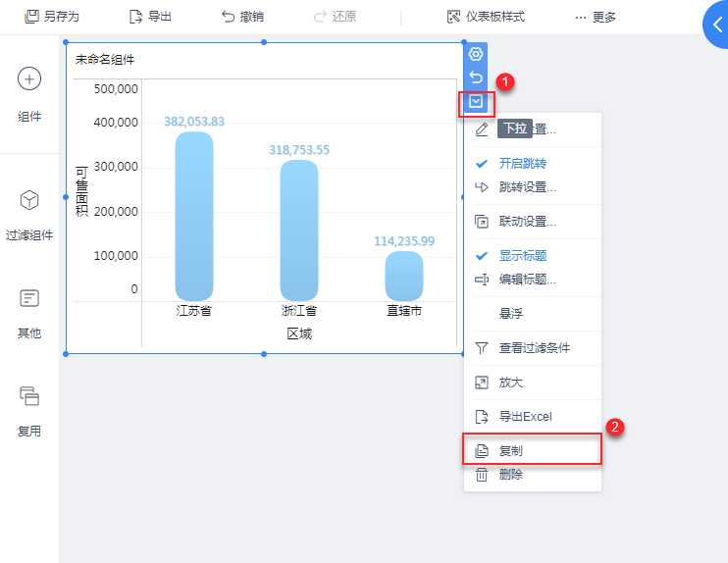
Task: Toggle 开启跳转 checked option
Action: click(523, 163)
